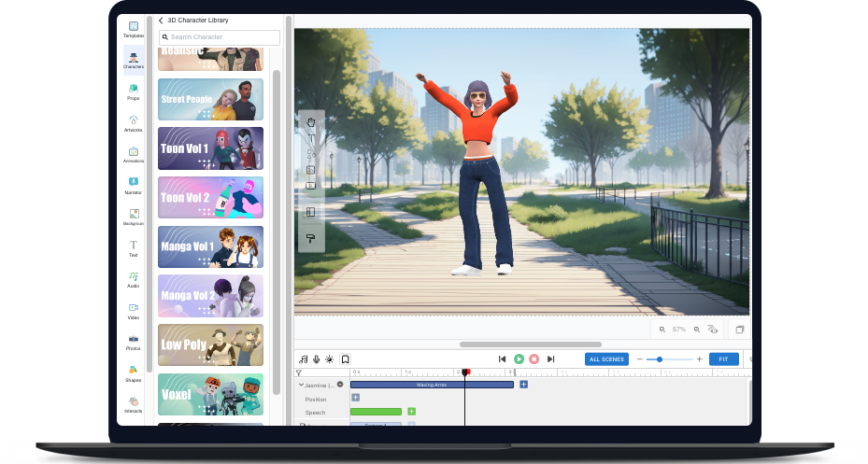Collapse the Jasmine track chevron

click(x=301, y=385)
